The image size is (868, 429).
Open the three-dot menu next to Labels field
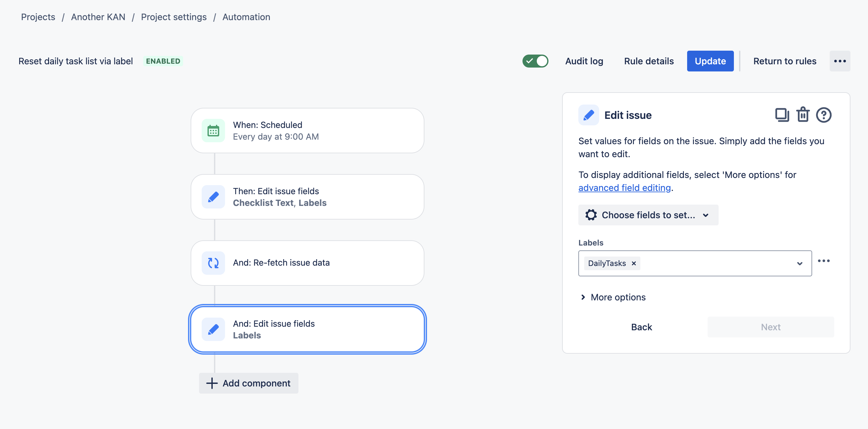(824, 261)
